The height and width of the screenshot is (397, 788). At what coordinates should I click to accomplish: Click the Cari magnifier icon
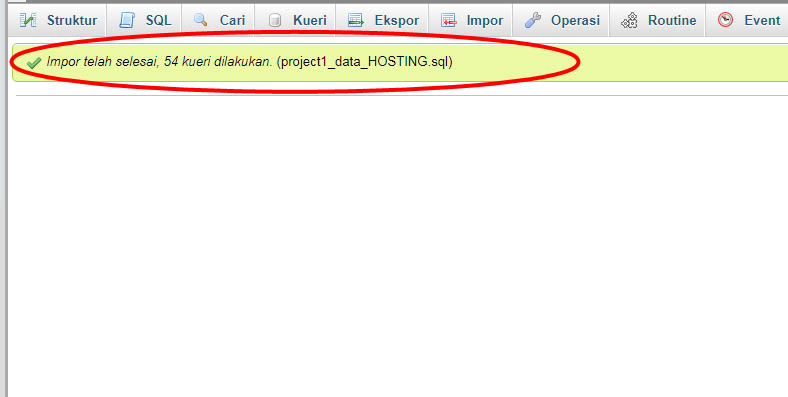pyautogui.click(x=201, y=20)
